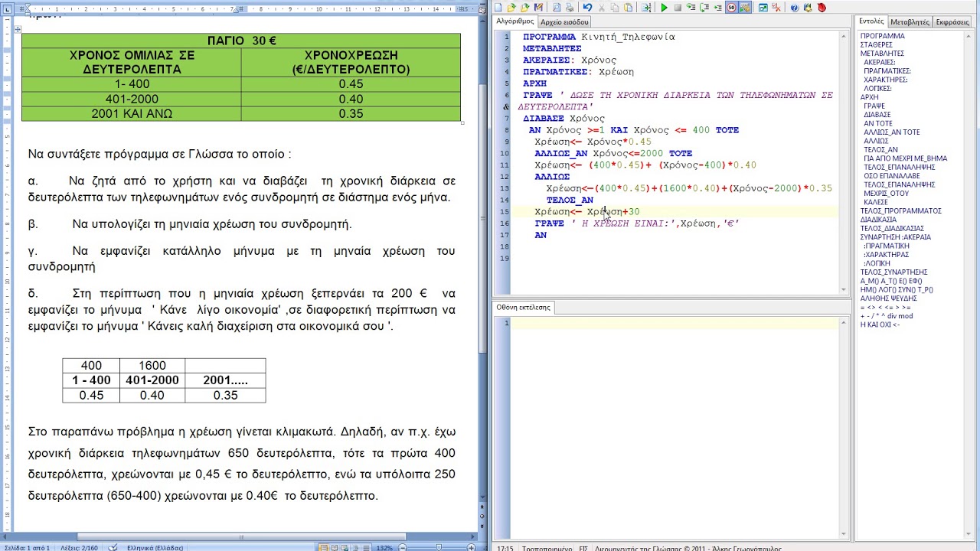Screen dimensions: 980x551
Task: Insert ΜΕΧΡΙΣ_ΟΤΟΥ from the commands list
Action: tap(886, 194)
